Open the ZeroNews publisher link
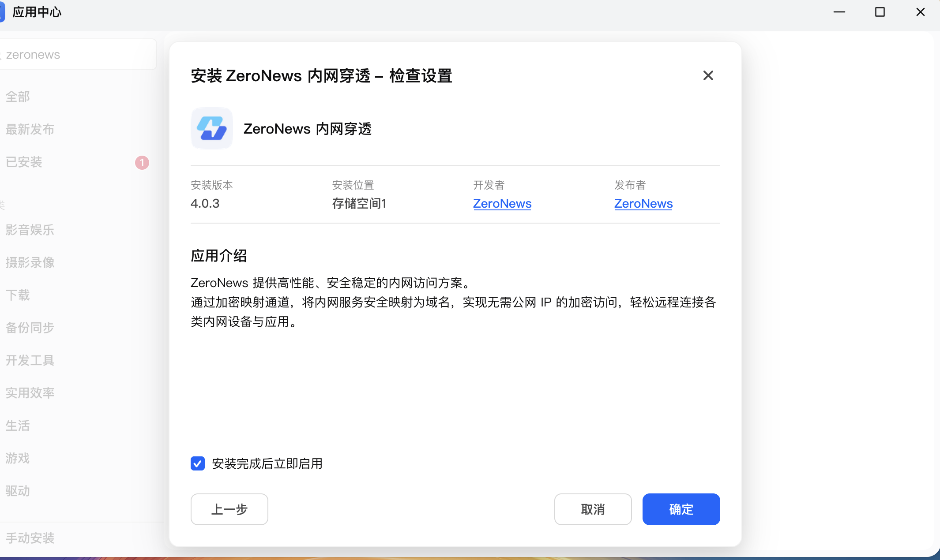 643,204
